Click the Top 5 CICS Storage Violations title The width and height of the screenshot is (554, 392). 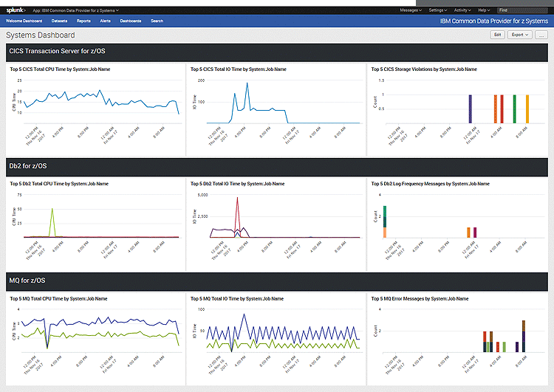pos(424,69)
